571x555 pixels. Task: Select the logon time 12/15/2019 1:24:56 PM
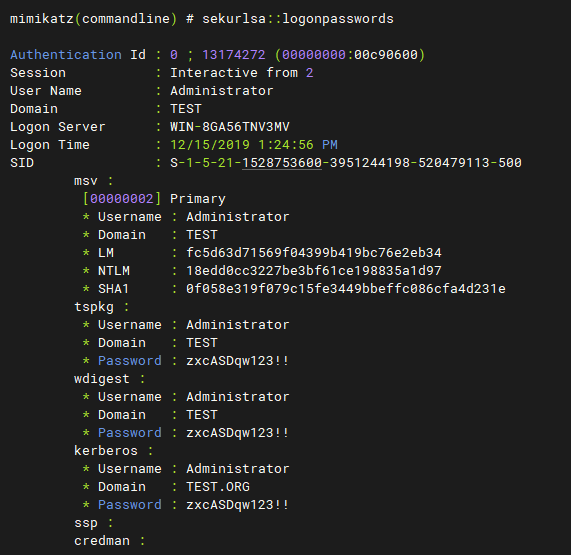click(253, 145)
